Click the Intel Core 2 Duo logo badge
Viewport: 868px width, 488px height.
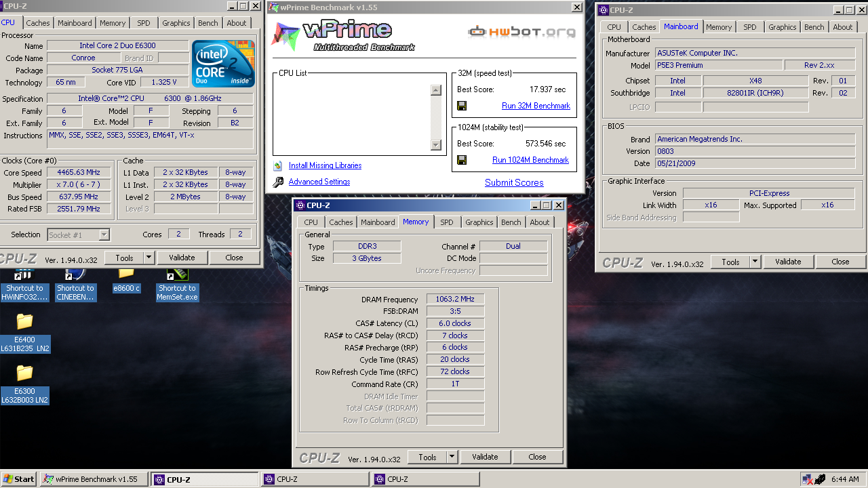pos(223,64)
